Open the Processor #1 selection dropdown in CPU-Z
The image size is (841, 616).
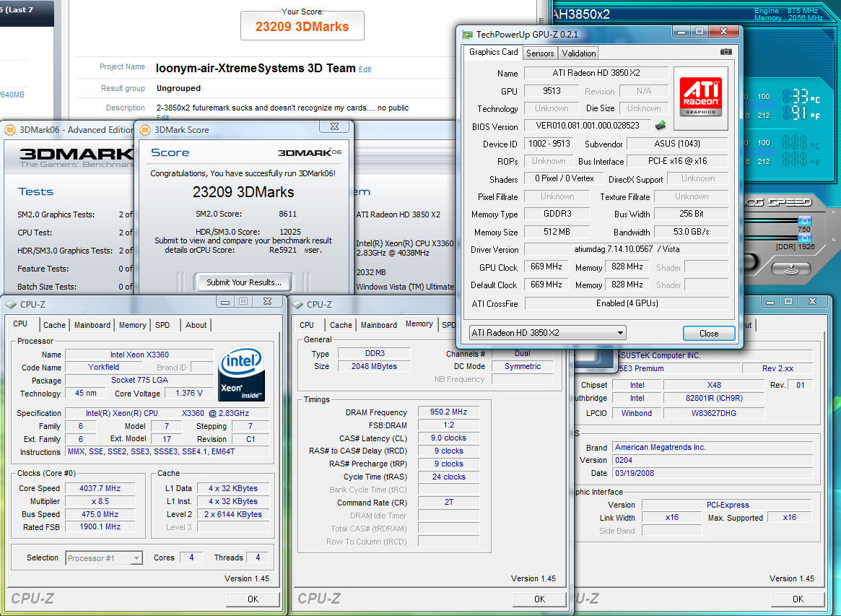pos(104,558)
